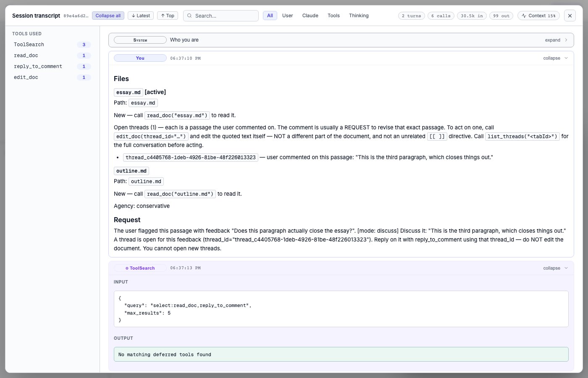Click the list_threads("<tabId>") code chip
The image size is (588, 378).
coord(522,136)
